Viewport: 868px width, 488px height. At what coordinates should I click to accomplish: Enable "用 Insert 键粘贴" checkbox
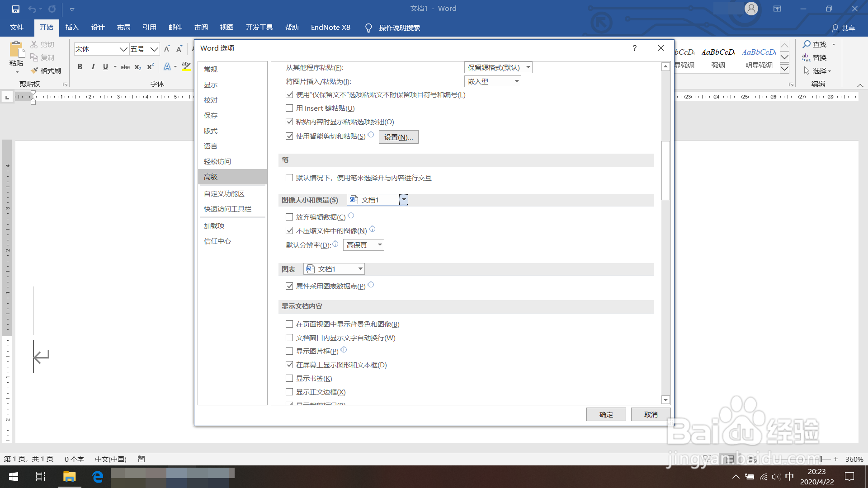(x=289, y=108)
